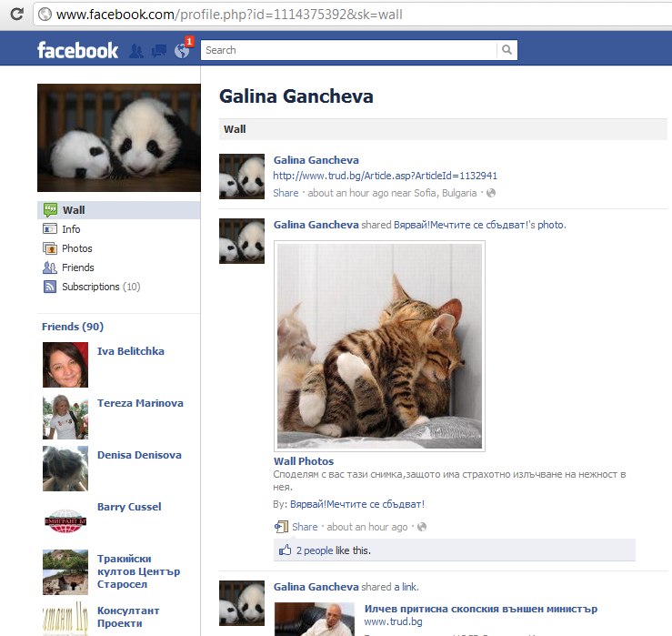The image size is (672, 636).
Task: Click the '2 people' like this link
Action: tap(315, 550)
